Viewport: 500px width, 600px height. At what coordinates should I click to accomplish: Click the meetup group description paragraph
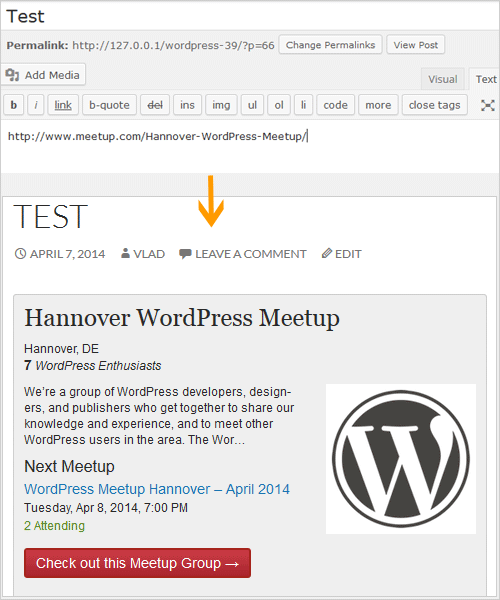pos(159,416)
